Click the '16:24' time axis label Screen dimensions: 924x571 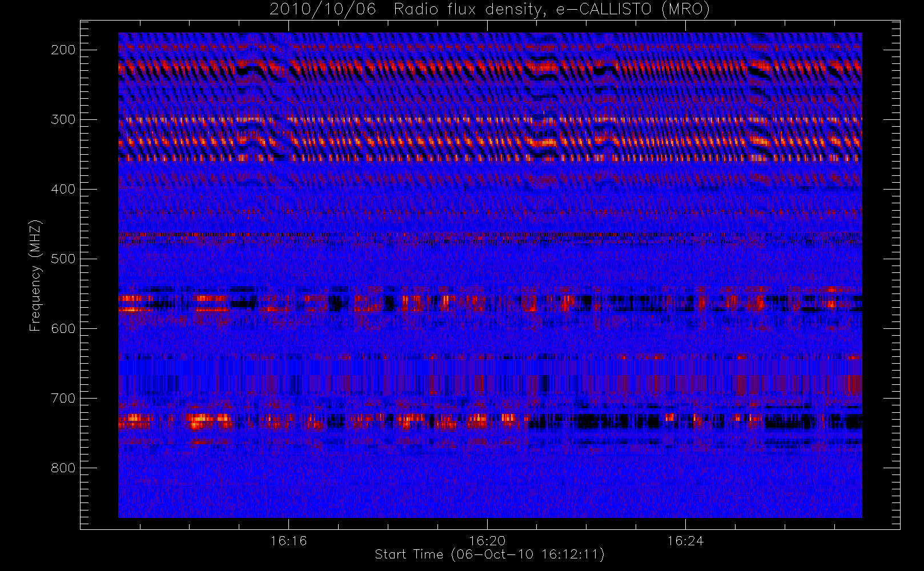pos(685,540)
